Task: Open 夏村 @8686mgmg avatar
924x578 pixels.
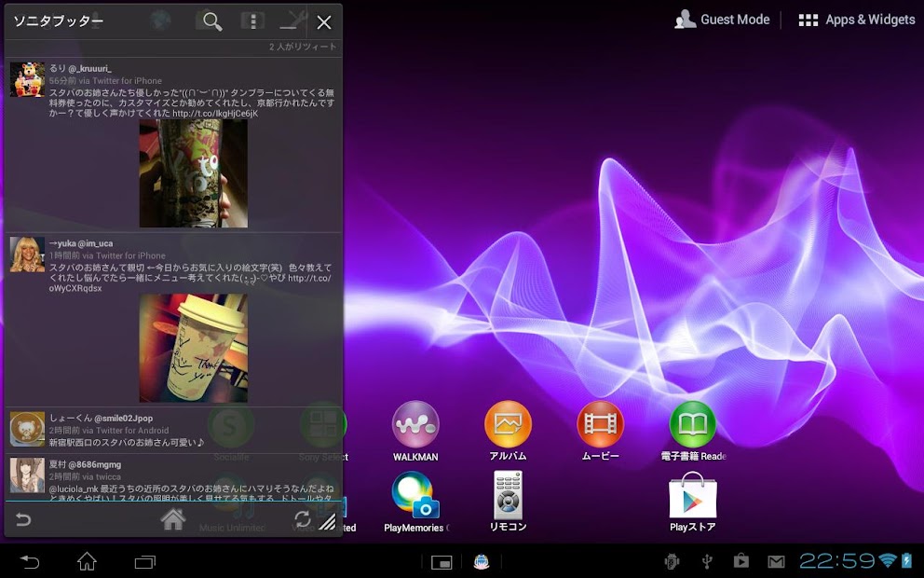Action: tap(27, 475)
